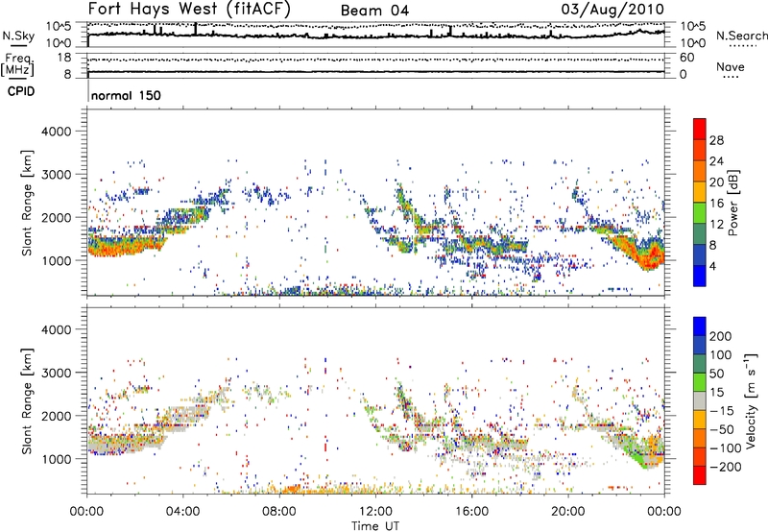Screen dimensions: 768x532
Task: Click the 200 label on the velocity scale
Action: pos(721,336)
